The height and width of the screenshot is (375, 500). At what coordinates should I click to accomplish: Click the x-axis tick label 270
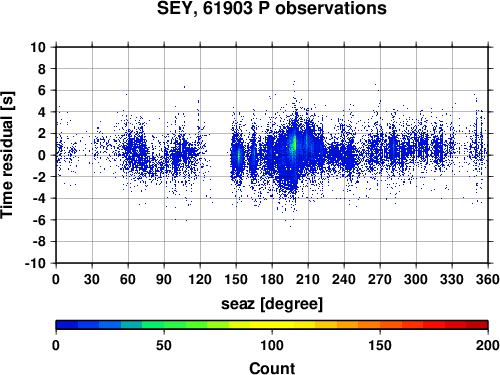click(380, 279)
